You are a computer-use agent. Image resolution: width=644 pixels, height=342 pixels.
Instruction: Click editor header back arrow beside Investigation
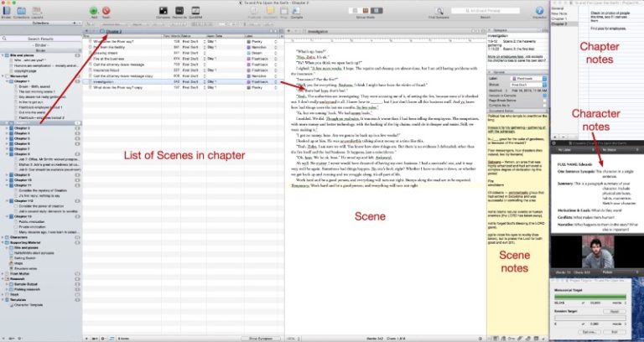(x=288, y=31)
